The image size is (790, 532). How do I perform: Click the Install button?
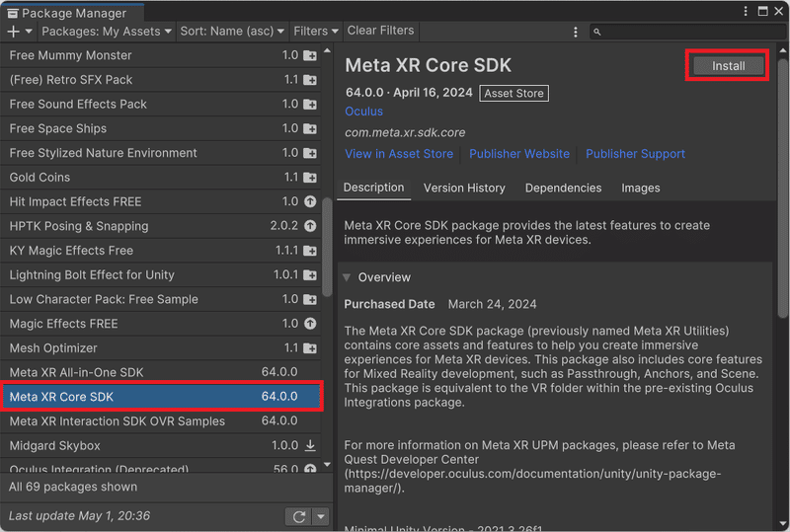(x=728, y=66)
